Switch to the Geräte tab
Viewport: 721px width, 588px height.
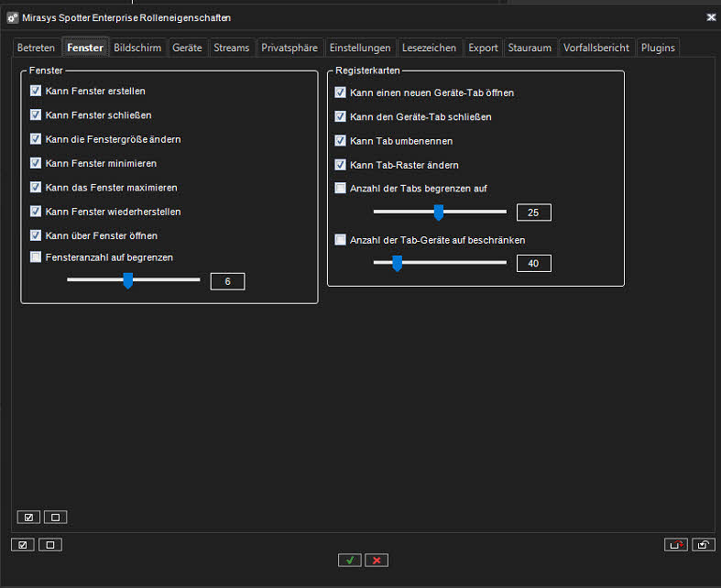pos(187,48)
